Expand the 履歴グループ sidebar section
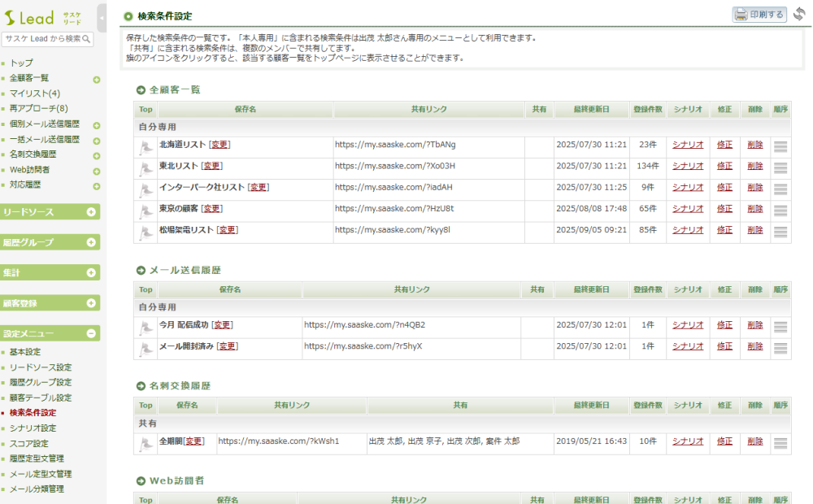813x504 pixels. (91, 242)
